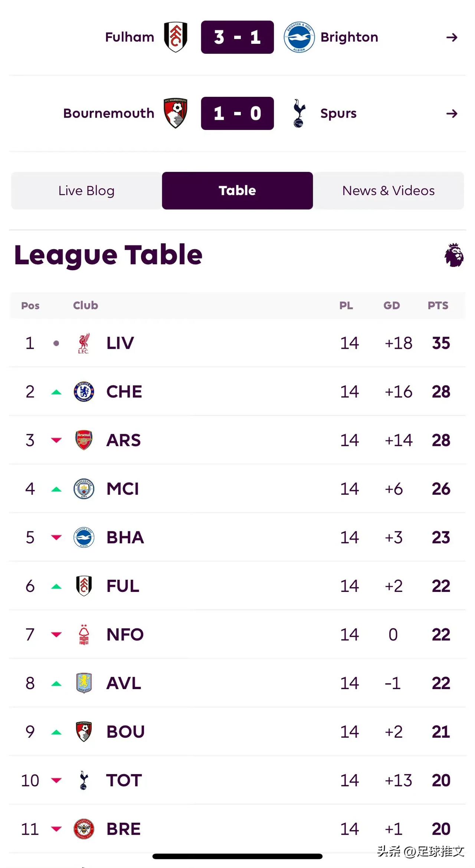475x868 pixels.
Task: Switch to the Live Blog tab
Action: (x=86, y=191)
